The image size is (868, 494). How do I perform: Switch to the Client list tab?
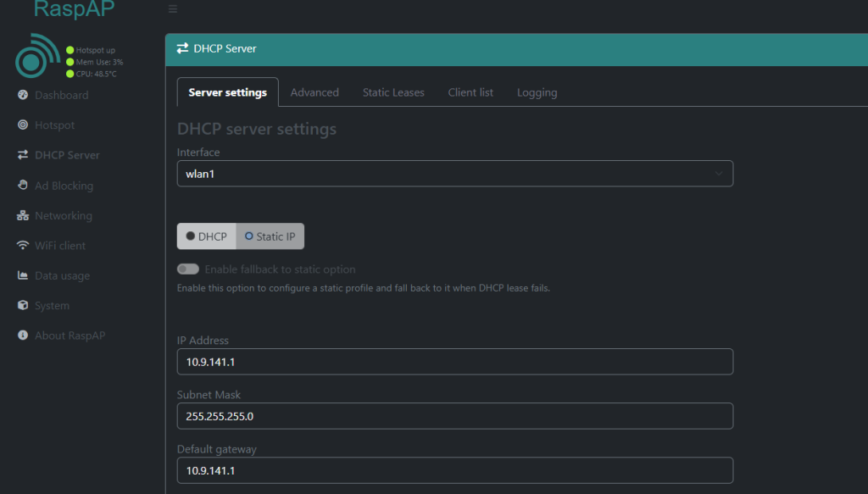pos(470,92)
